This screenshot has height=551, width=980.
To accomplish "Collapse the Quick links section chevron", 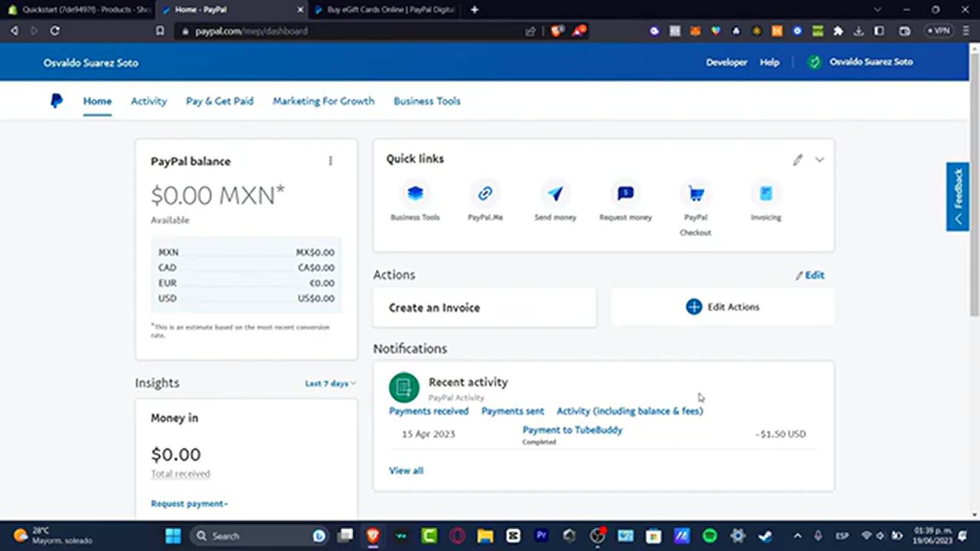I will click(820, 160).
